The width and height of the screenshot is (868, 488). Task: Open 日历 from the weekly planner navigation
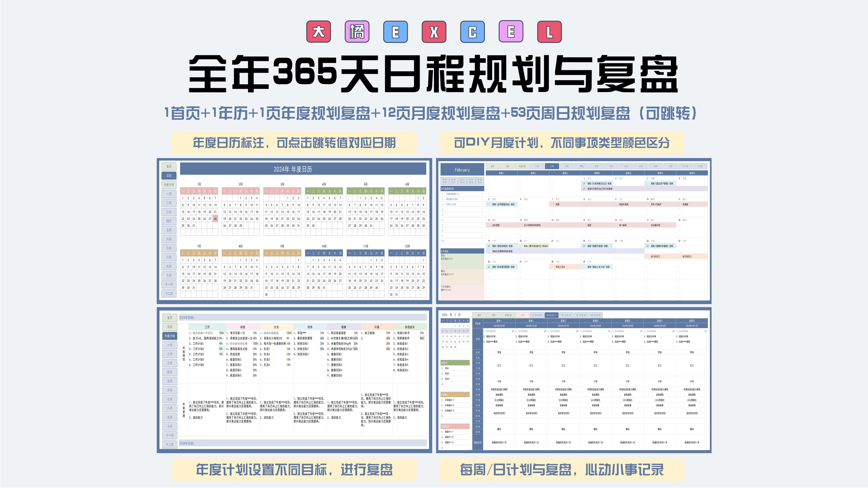494,315
